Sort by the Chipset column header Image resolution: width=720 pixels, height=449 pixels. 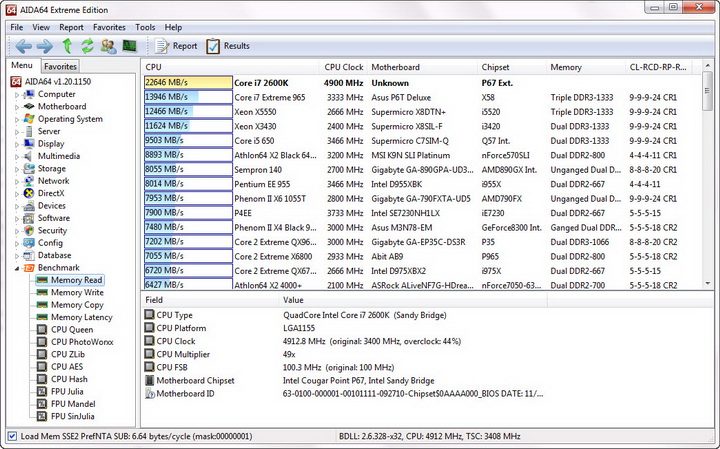(512, 67)
